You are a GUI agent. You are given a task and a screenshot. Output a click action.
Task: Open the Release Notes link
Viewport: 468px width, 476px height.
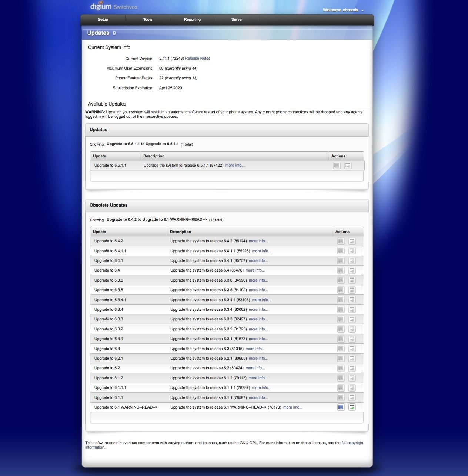[198, 59]
